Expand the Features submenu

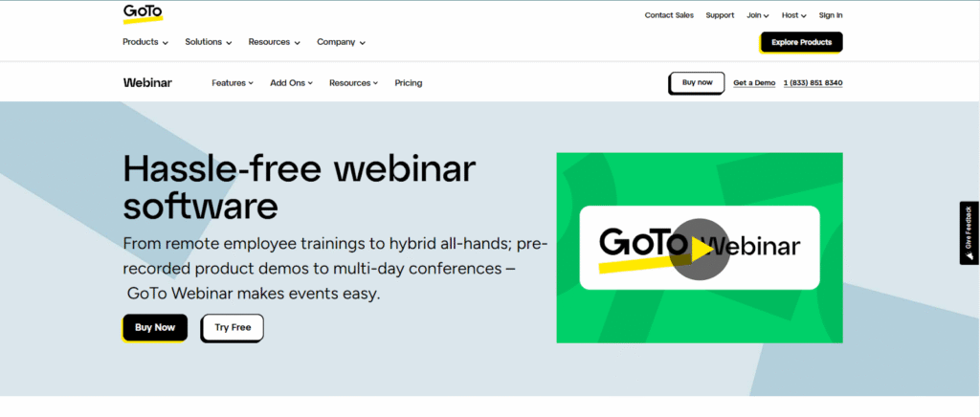233,83
